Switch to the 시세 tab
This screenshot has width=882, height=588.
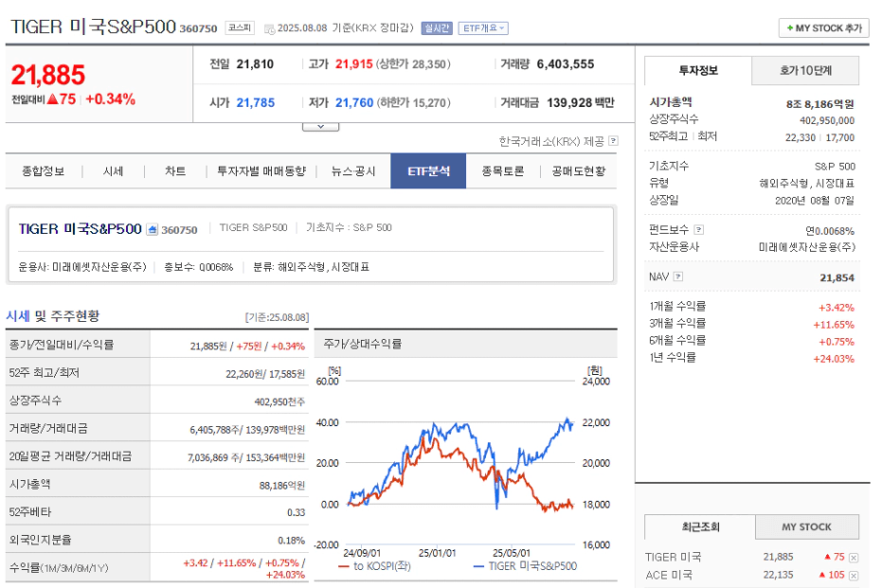coord(113,170)
